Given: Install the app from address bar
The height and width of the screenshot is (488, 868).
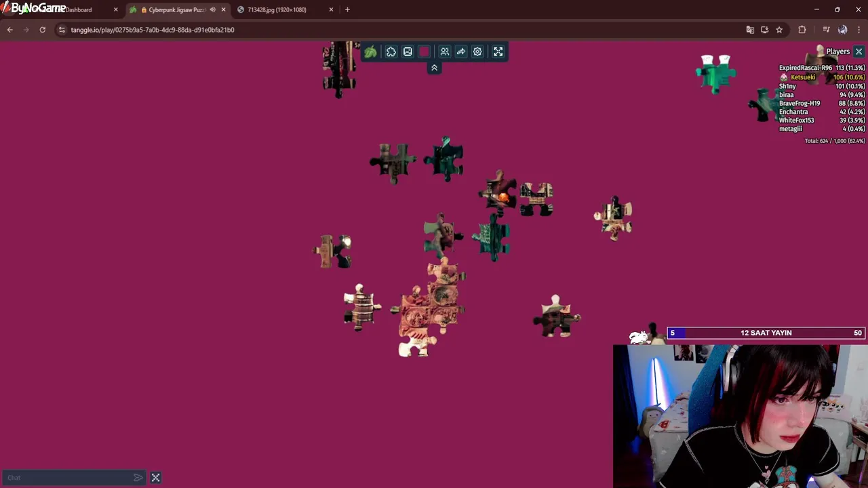Looking at the screenshot, I should 764,30.
